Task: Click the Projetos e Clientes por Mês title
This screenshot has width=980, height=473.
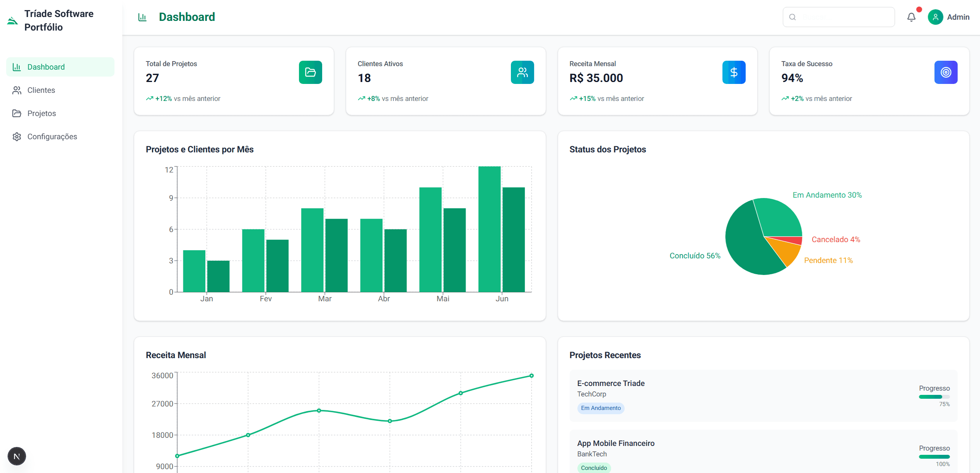Action: click(200, 150)
